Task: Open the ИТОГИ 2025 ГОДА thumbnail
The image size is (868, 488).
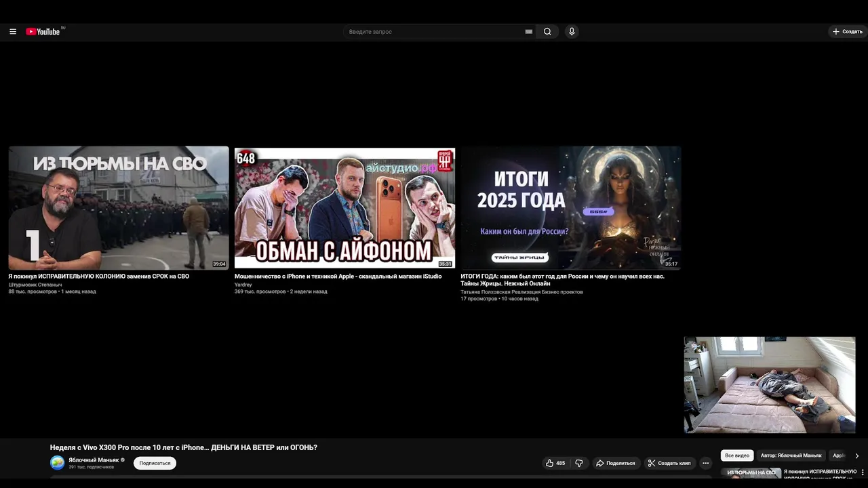Action: [570, 208]
